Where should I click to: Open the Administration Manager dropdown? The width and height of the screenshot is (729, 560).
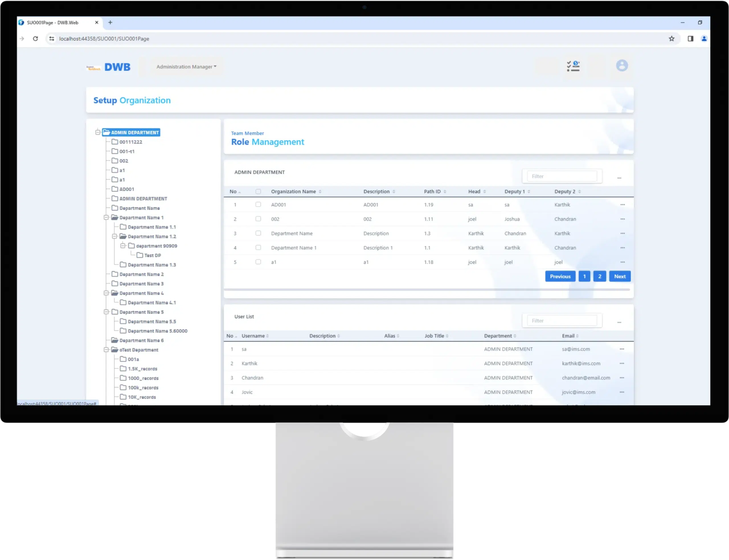[x=187, y=67]
